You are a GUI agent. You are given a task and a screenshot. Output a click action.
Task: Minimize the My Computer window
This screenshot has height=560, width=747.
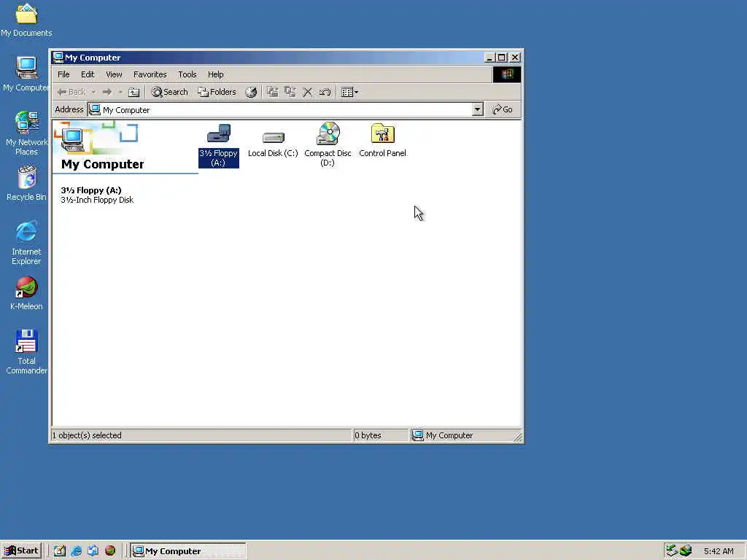(x=489, y=58)
